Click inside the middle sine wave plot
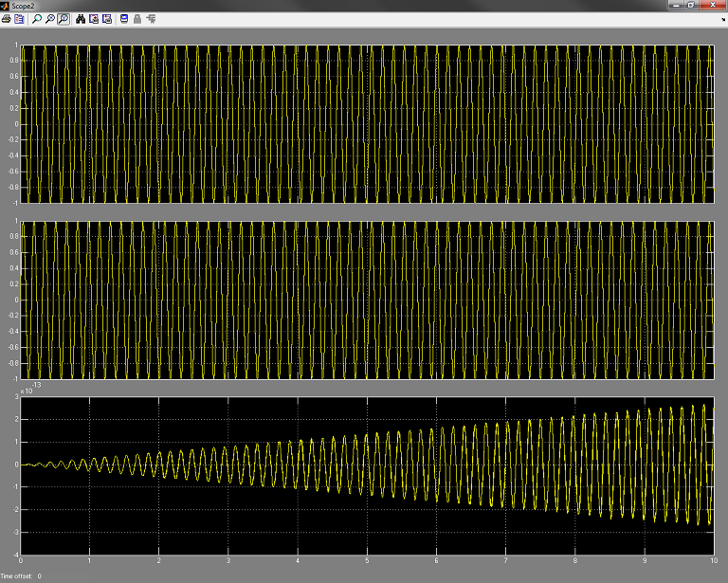Viewport: 728px width, 583px height. 366,300
